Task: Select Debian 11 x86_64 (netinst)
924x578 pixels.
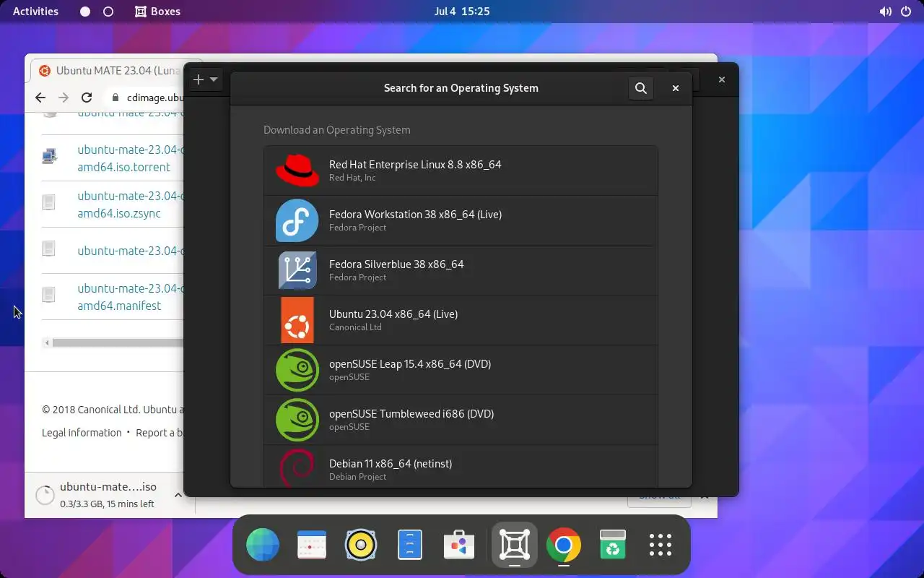Action: [461, 466]
